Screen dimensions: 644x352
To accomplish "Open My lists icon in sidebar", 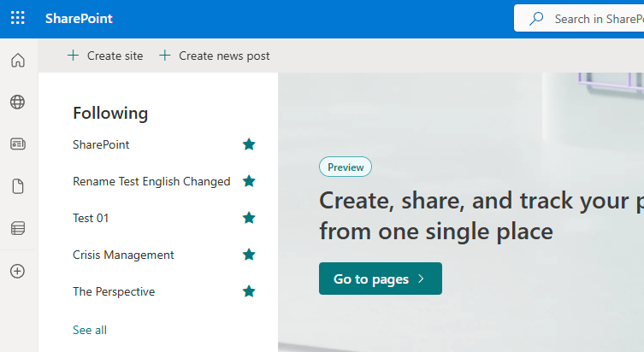I will click(18, 228).
